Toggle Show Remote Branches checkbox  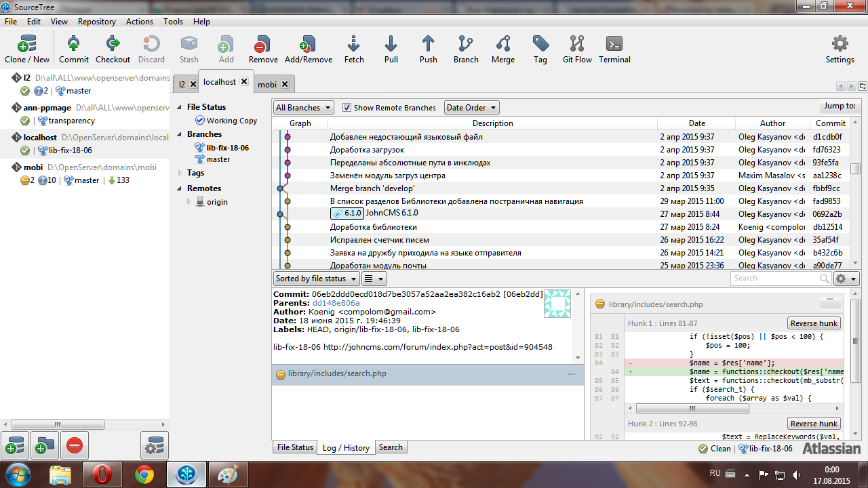pyautogui.click(x=347, y=108)
